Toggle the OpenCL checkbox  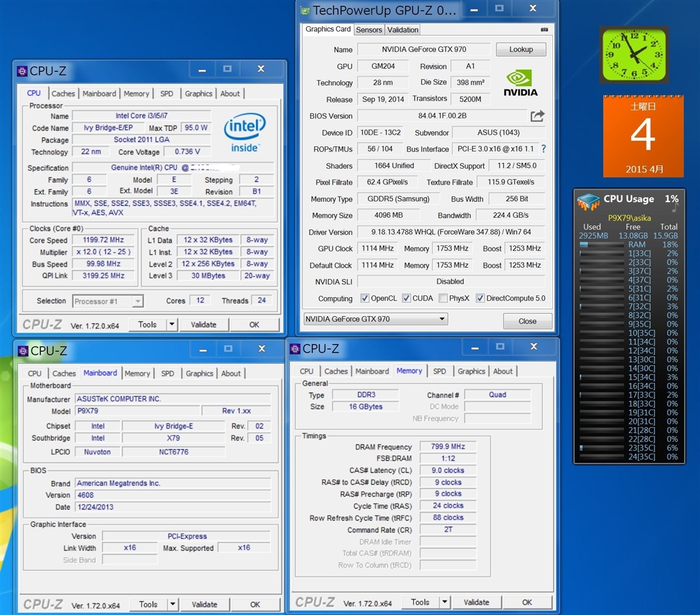(x=366, y=299)
